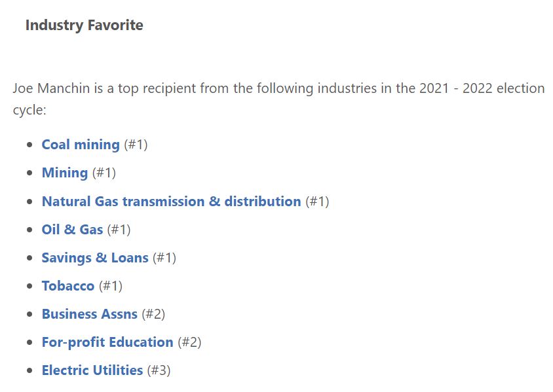Screen dimensions: 553x392
Task: Go to the For-profit Education link
Action: click(x=107, y=342)
